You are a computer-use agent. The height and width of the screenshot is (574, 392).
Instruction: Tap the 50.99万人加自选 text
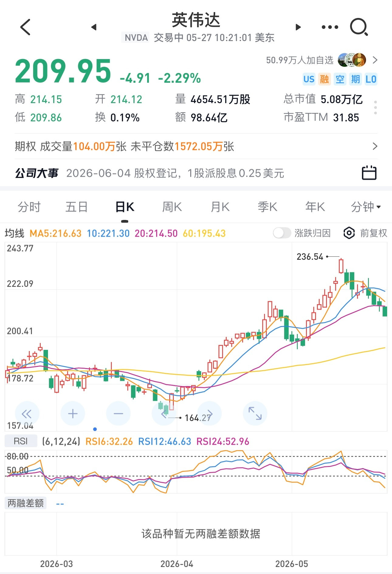pyautogui.click(x=300, y=60)
